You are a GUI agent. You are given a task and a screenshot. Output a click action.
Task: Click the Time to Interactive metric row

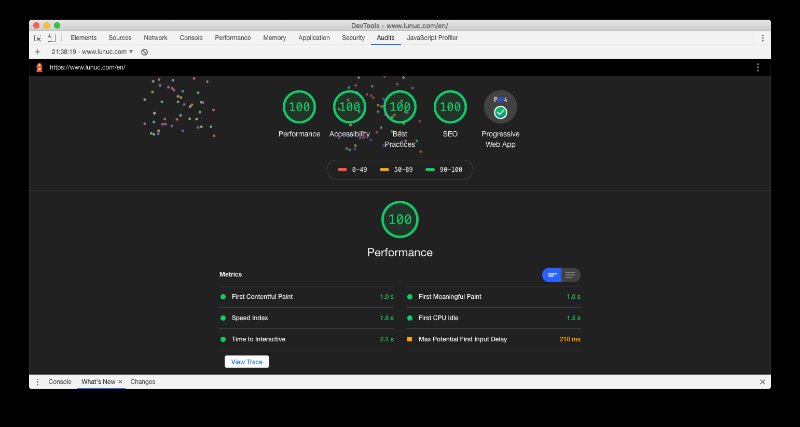pyautogui.click(x=307, y=339)
